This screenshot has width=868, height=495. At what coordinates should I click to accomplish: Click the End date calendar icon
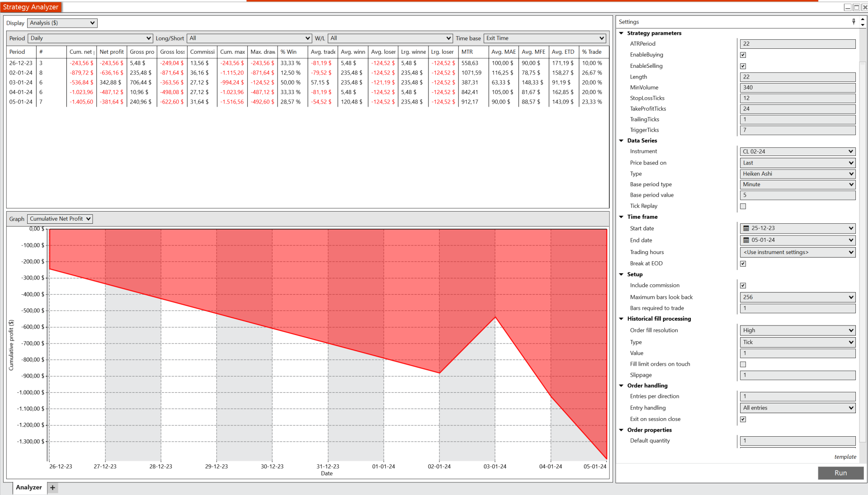(746, 240)
